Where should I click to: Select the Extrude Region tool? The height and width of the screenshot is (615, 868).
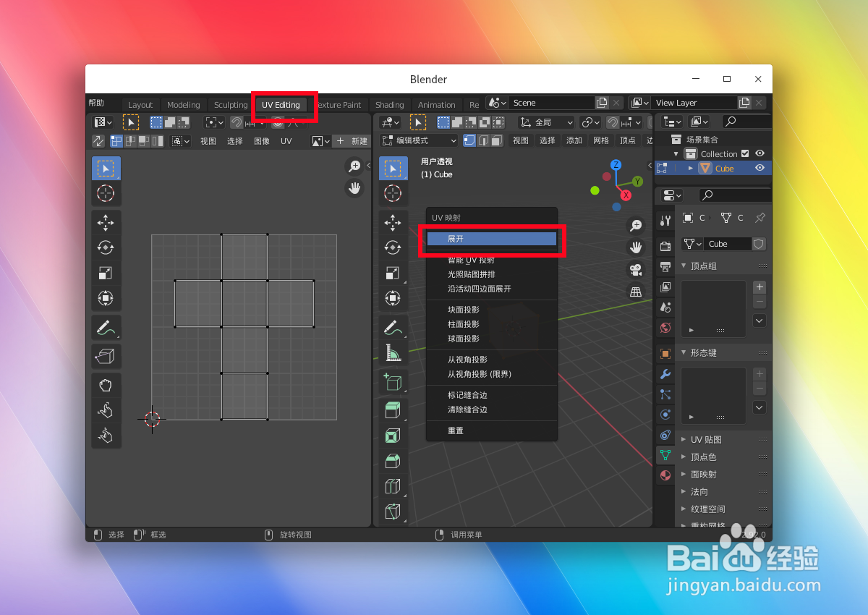(x=393, y=411)
